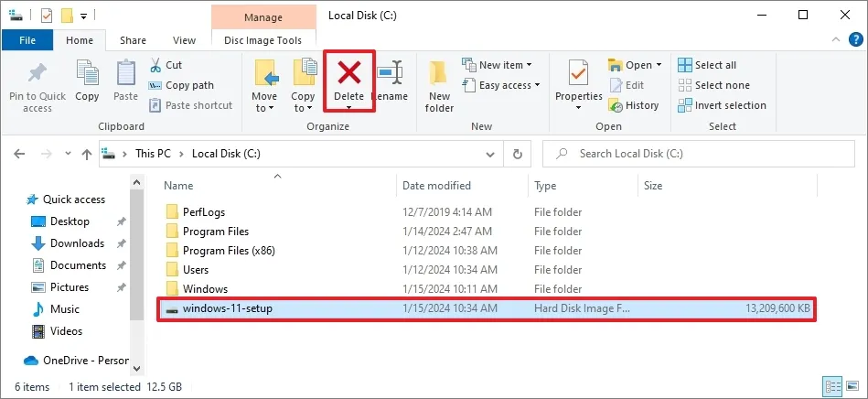Switch to the Home ribbon tab

pos(80,40)
